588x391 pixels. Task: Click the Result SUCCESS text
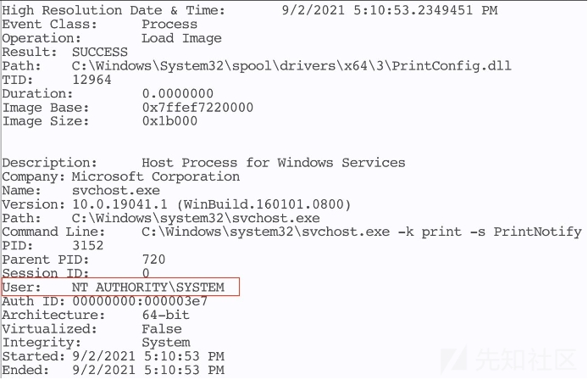[100, 52]
